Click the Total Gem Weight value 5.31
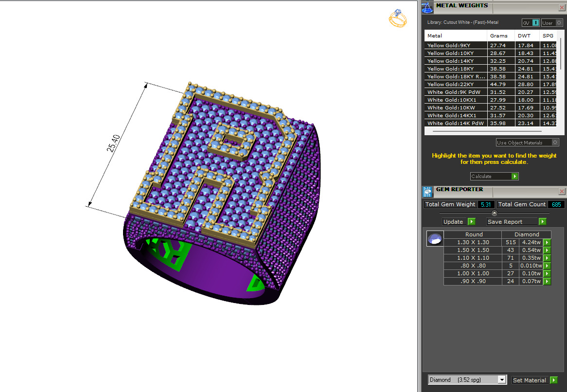 [x=486, y=204]
